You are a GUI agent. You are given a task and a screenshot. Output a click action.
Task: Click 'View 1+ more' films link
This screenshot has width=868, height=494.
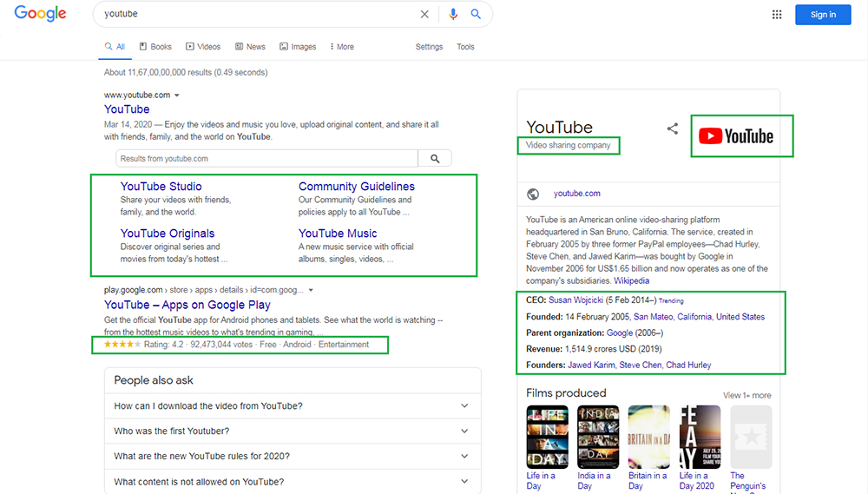click(746, 395)
